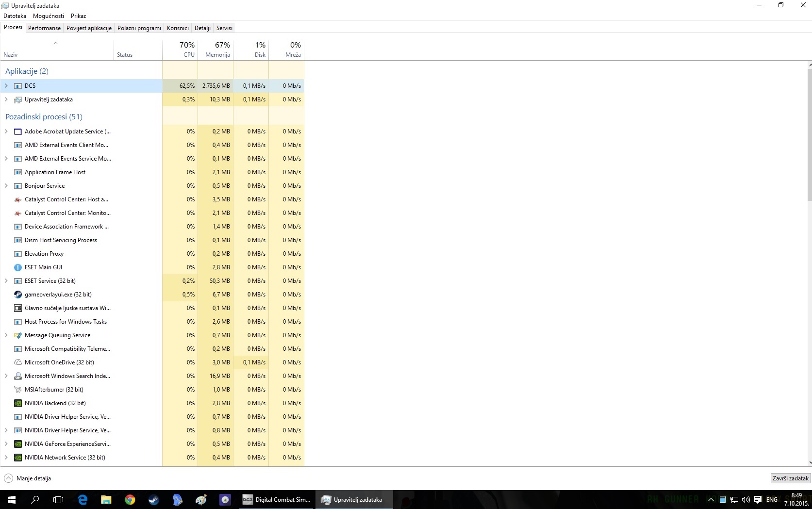The image size is (812, 509).
Task: Select the Application Frame Host row
Action: click(152, 172)
